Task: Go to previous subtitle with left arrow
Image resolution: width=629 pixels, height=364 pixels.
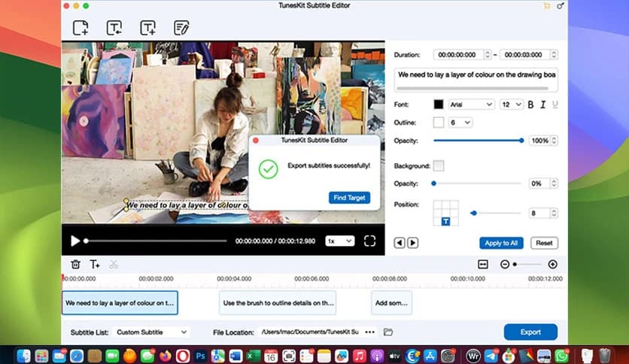Action: (399, 243)
